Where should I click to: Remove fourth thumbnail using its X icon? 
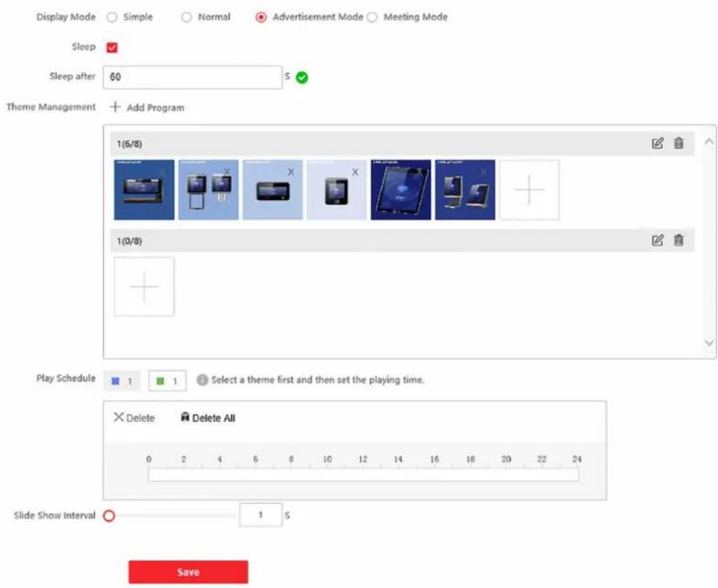pyautogui.click(x=355, y=172)
